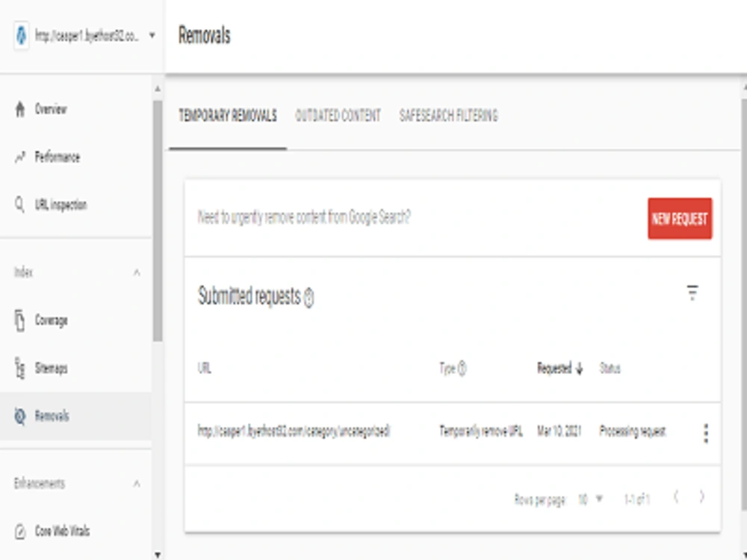Click the New Request button

(680, 219)
